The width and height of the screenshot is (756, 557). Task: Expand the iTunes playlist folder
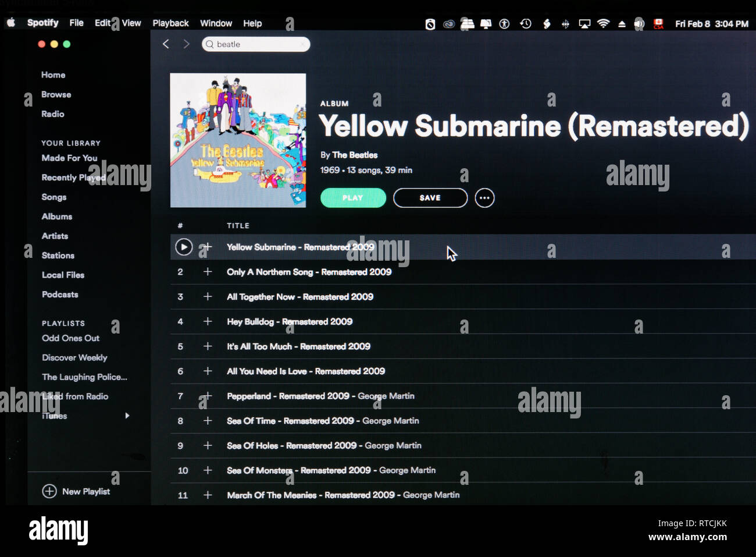[x=127, y=416]
